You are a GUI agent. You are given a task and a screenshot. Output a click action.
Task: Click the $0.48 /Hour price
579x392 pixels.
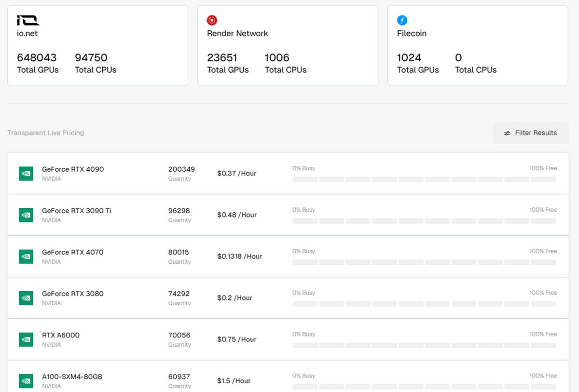pos(237,215)
